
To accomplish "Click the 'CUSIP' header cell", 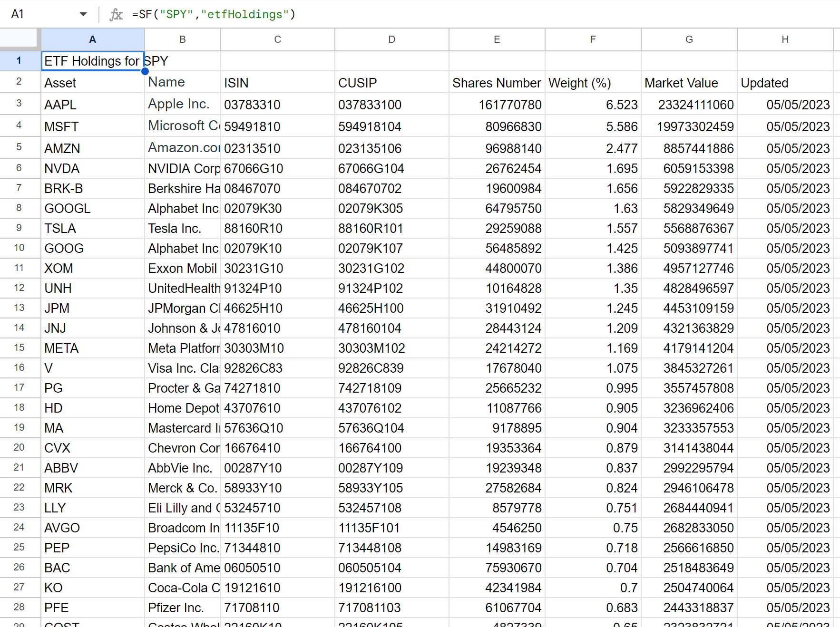I will tap(392, 82).
